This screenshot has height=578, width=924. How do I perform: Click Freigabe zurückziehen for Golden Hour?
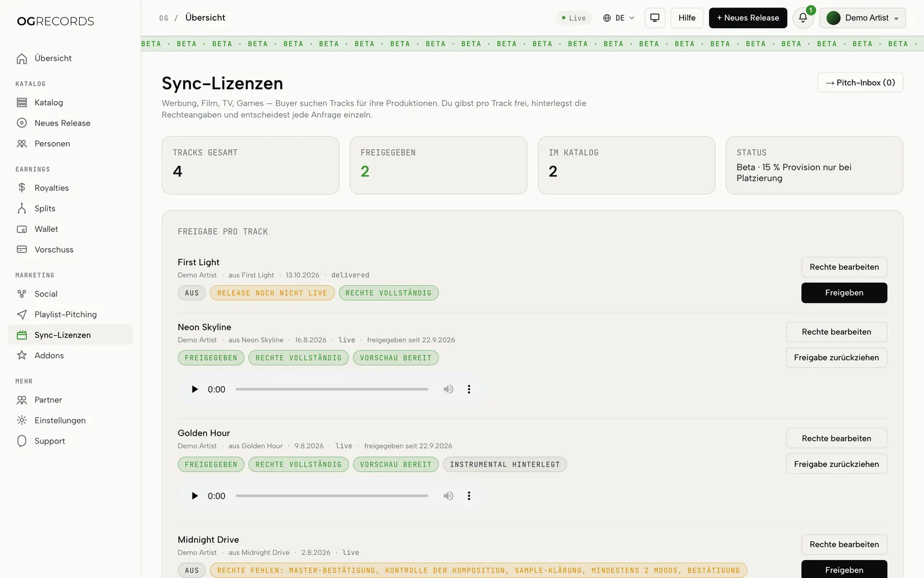tap(836, 464)
